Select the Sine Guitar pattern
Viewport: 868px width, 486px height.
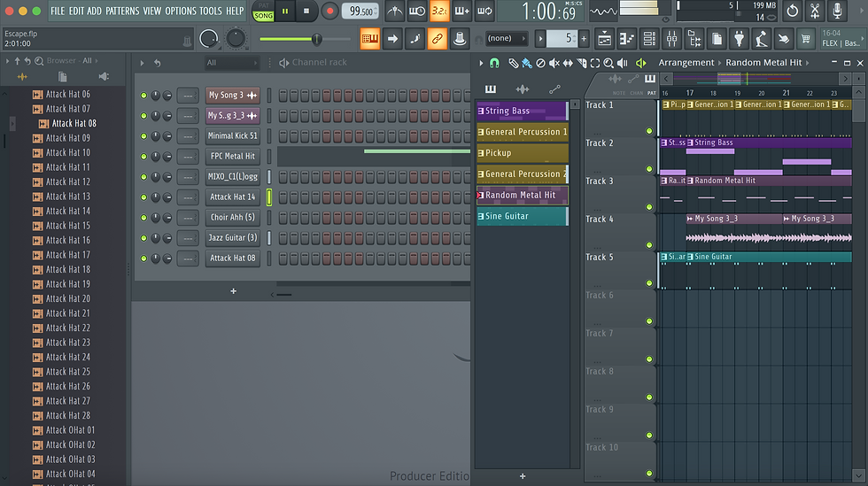[x=522, y=216]
